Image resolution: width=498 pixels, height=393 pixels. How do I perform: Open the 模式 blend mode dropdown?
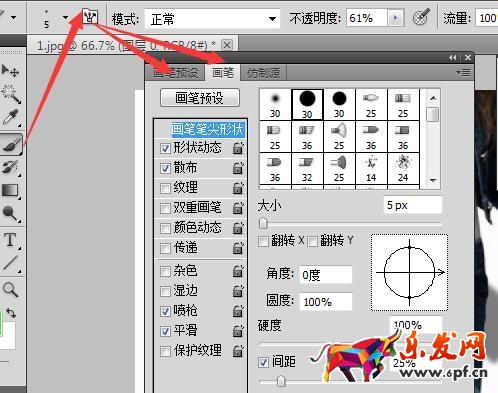(x=212, y=19)
